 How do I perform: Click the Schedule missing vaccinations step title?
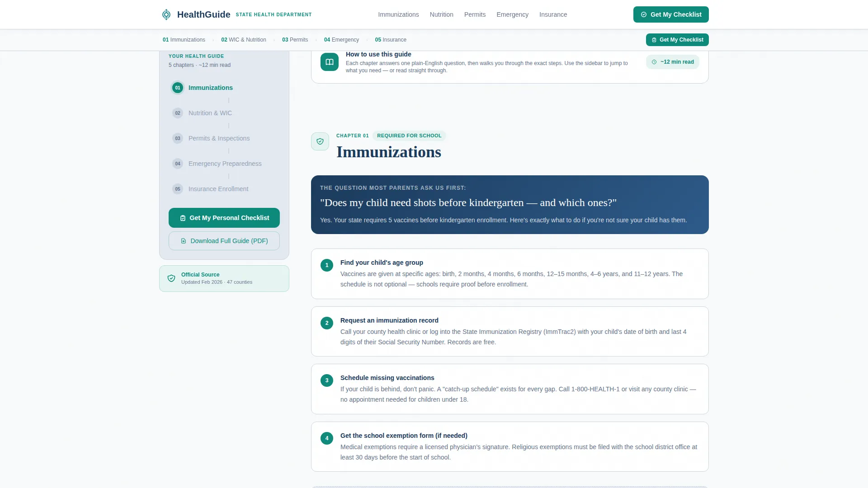[x=387, y=378]
